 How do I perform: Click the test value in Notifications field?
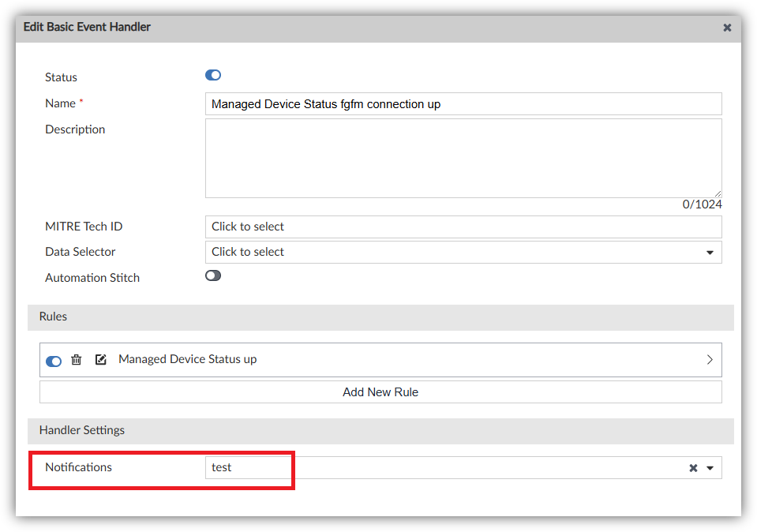(222, 467)
